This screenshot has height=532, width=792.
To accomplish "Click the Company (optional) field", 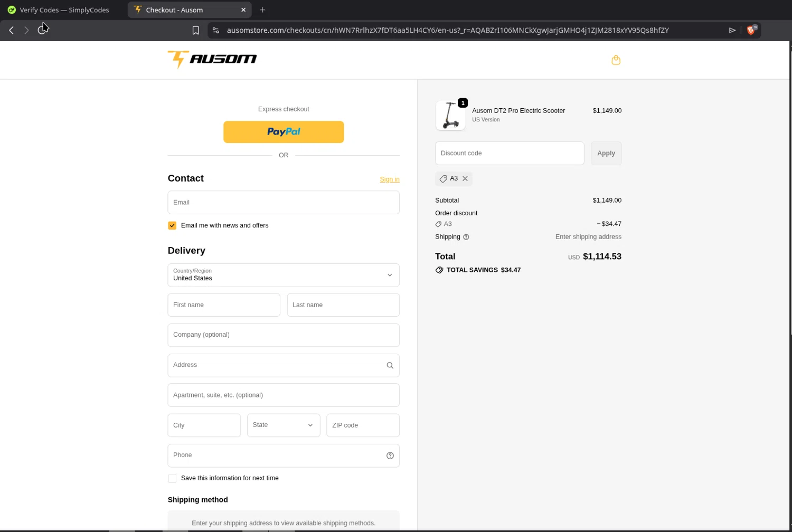I will pos(284,335).
